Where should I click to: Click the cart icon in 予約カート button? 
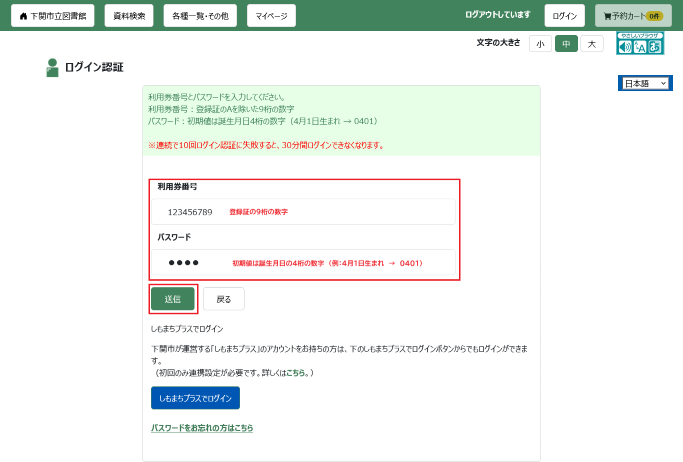coord(607,17)
